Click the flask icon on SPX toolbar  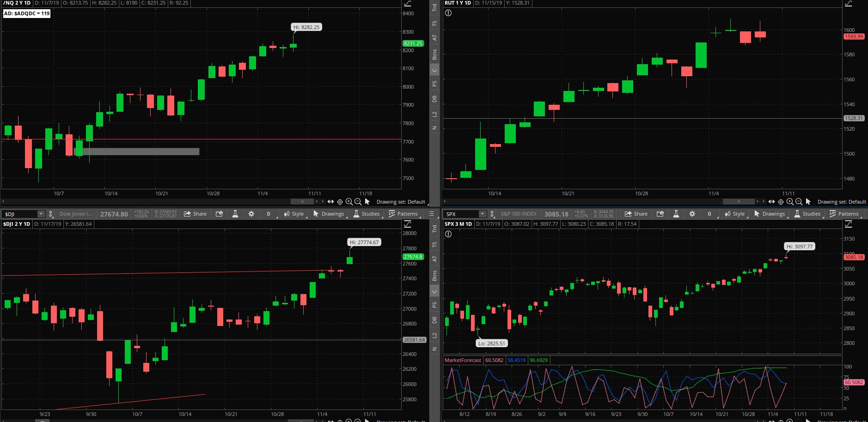tap(676, 214)
